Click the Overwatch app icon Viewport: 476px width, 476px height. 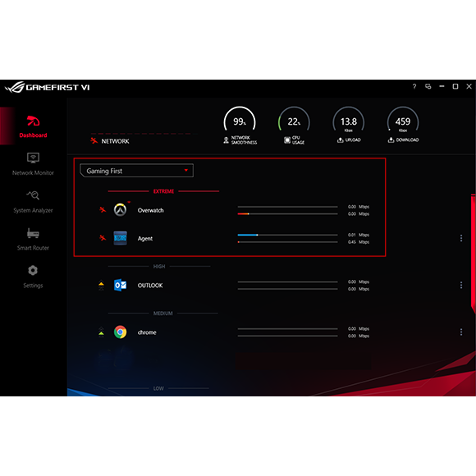tap(120, 210)
